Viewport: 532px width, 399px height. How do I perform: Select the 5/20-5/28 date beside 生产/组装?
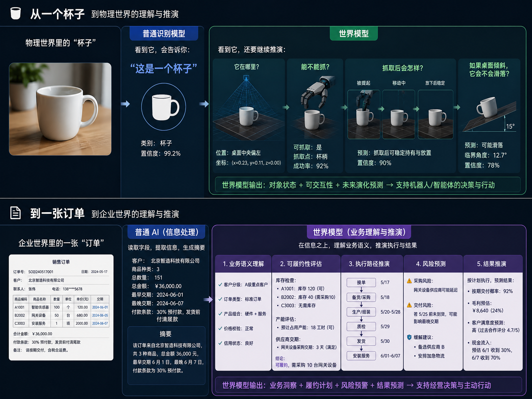tap(390, 312)
